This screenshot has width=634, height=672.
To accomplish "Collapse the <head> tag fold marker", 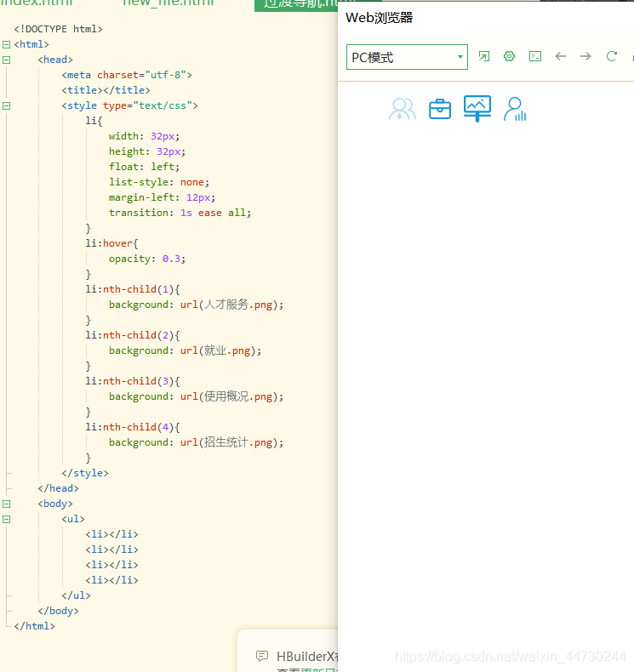I will click(7, 60).
